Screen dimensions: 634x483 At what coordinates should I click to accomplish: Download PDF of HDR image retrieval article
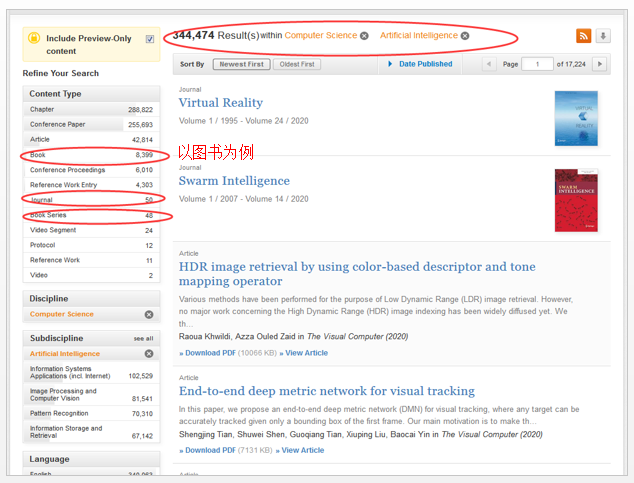click(208, 353)
